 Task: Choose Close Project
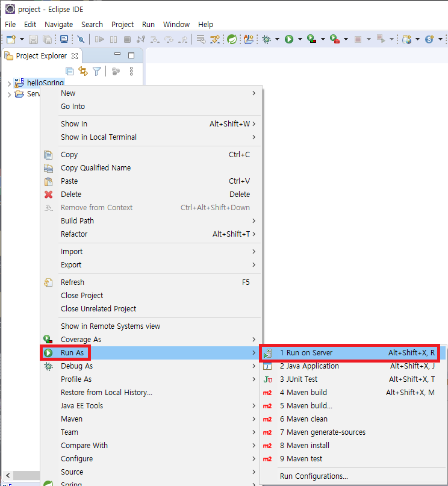pyautogui.click(x=151, y=295)
